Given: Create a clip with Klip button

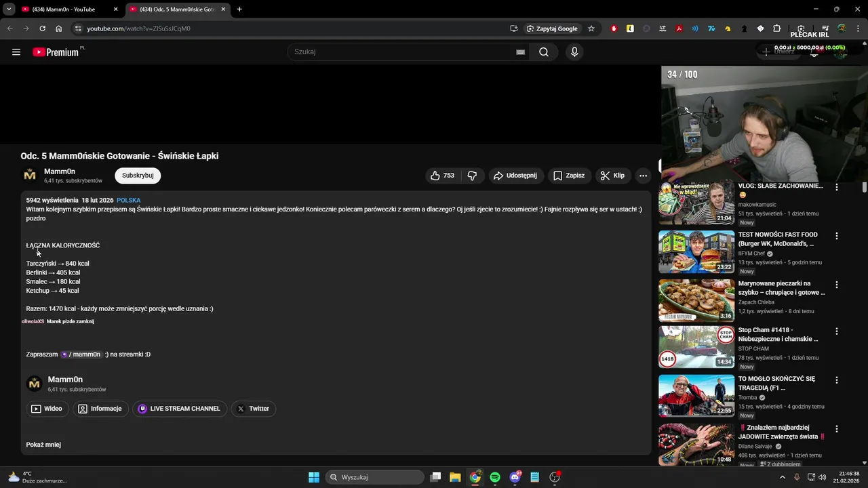Looking at the screenshot, I should pyautogui.click(x=612, y=176).
